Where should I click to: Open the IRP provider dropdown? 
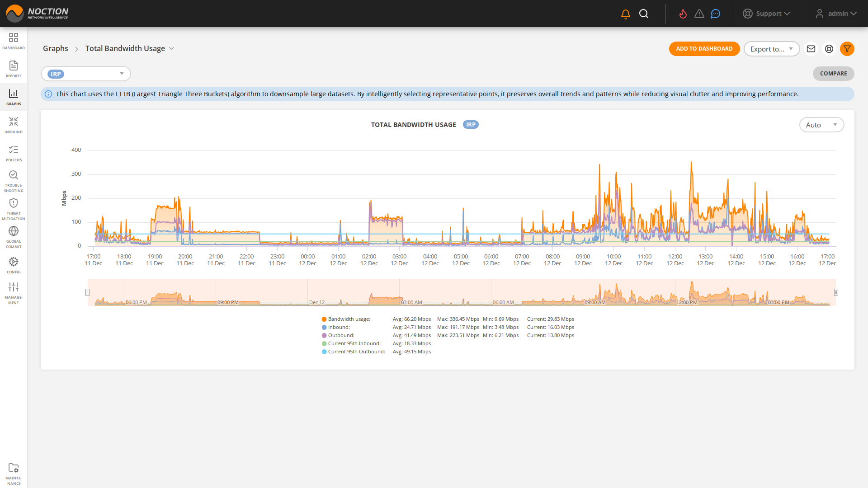[x=86, y=74]
